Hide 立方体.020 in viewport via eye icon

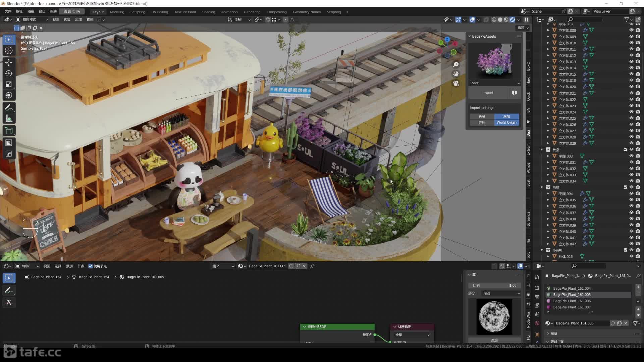click(x=631, y=87)
